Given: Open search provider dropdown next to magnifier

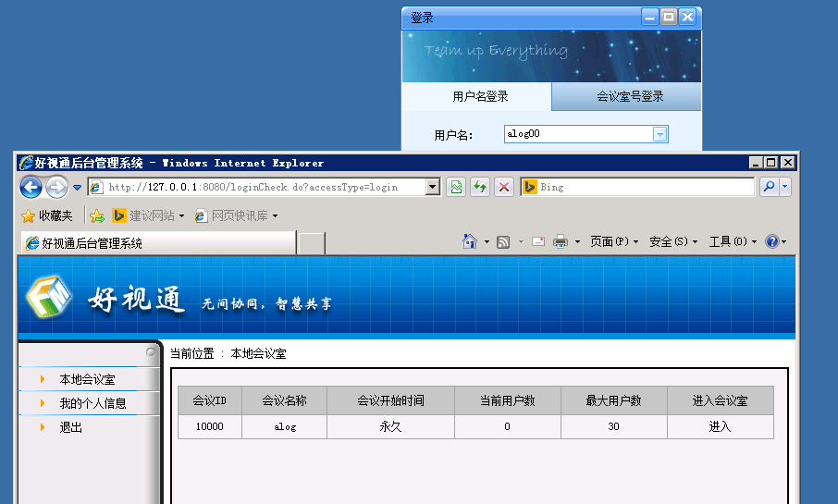Looking at the screenshot, I should [x=784, y=187].
